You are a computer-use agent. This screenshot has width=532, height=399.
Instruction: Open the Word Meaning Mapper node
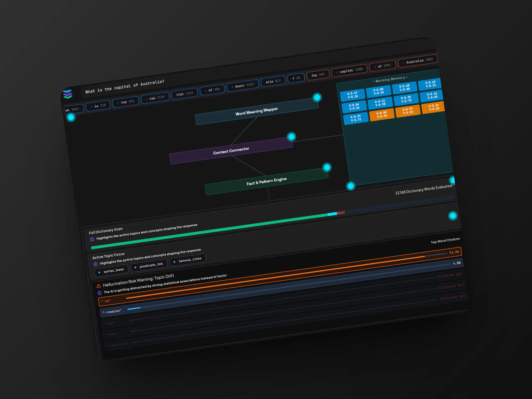coord(257,111)
